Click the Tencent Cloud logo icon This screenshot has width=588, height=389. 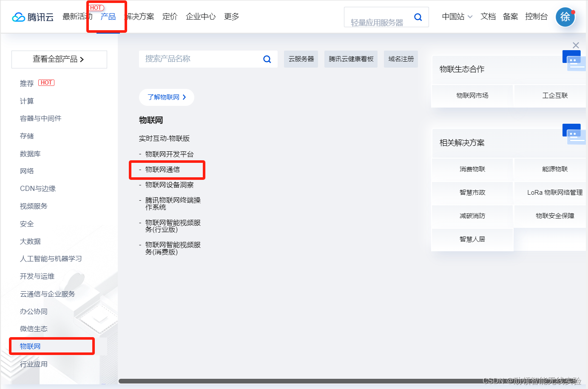click(18, 16)
